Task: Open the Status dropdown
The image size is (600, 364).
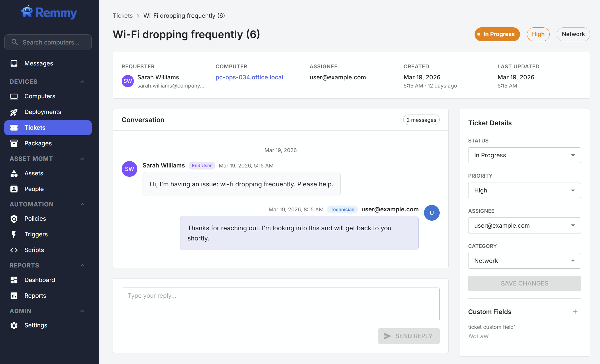Action: [x=524, y=155]
